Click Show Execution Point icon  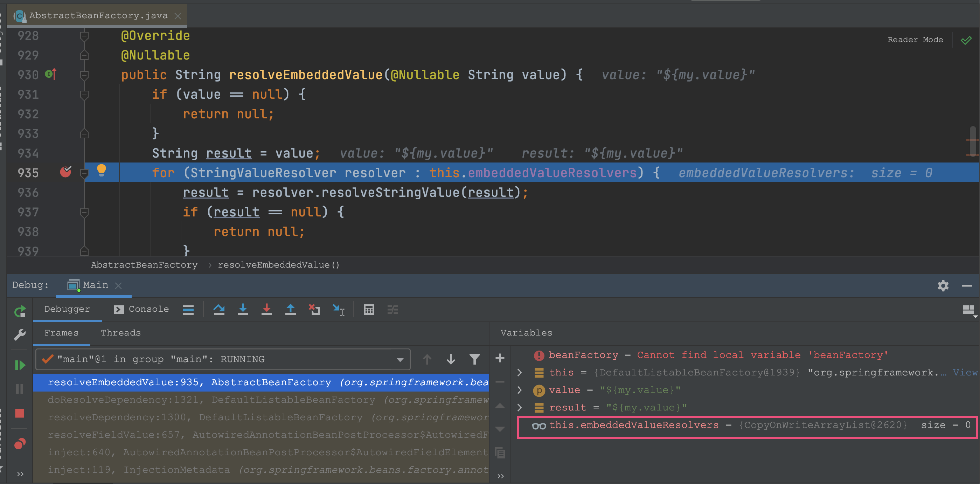point(188,309)
